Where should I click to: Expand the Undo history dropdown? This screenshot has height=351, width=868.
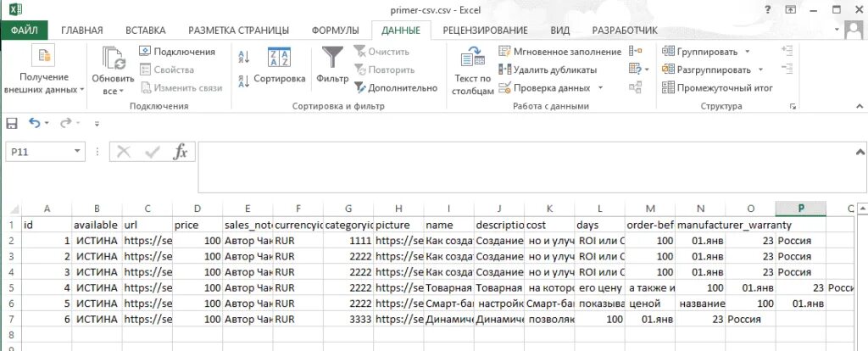47,124
